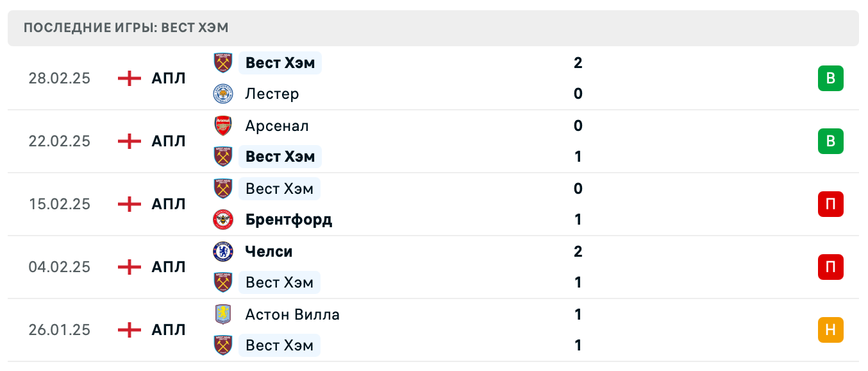Click the red П badge for the Брентфорд match
The image size is (868, 371).
coord(831,204)
